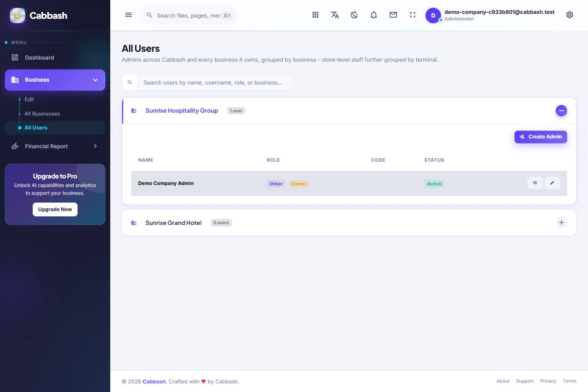Click the Sunrise Grand Hotel title
The width and height of the screenshot is (588, 392).
pyautogui.click(x=174, y=223)
